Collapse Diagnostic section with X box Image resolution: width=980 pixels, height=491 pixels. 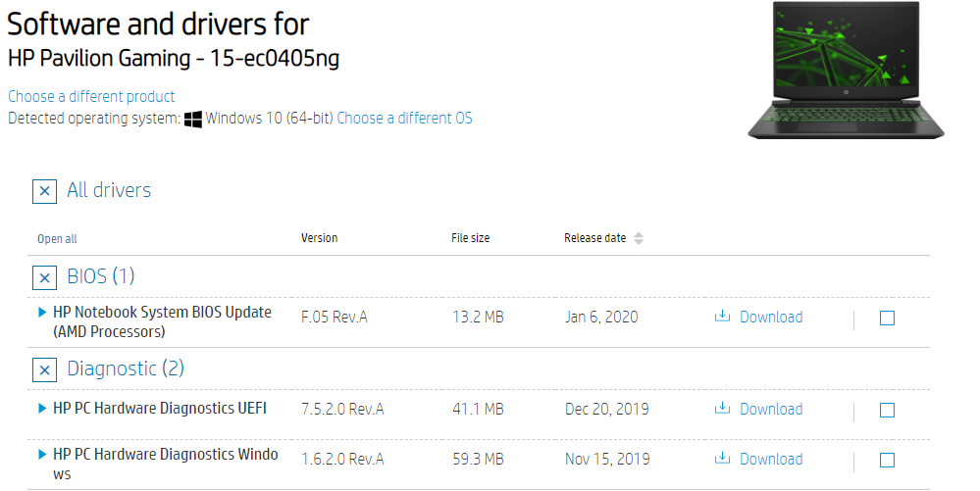(44, 370)
